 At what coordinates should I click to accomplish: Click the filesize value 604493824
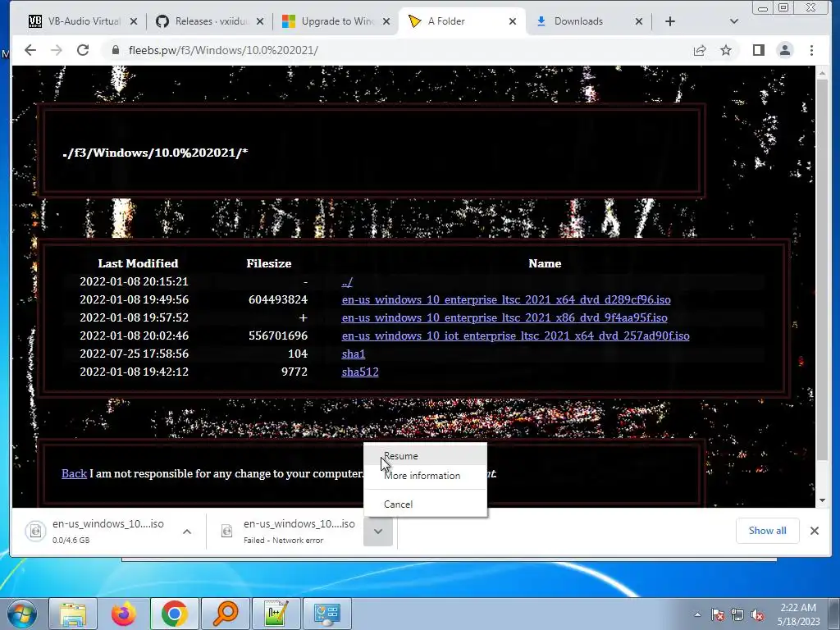click(278, 300)
